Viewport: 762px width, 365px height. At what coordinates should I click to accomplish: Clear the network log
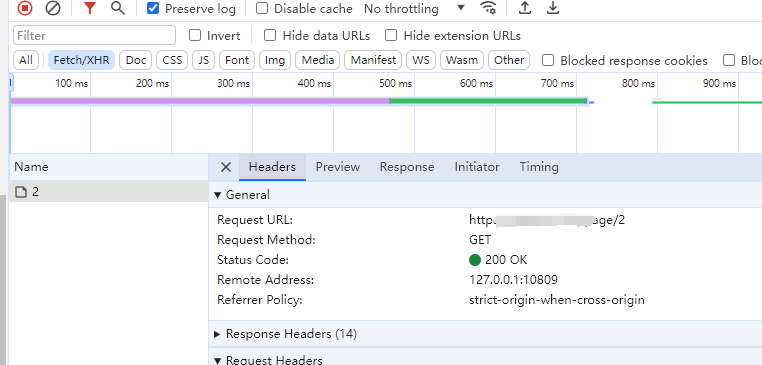click(x=52, y=8)
